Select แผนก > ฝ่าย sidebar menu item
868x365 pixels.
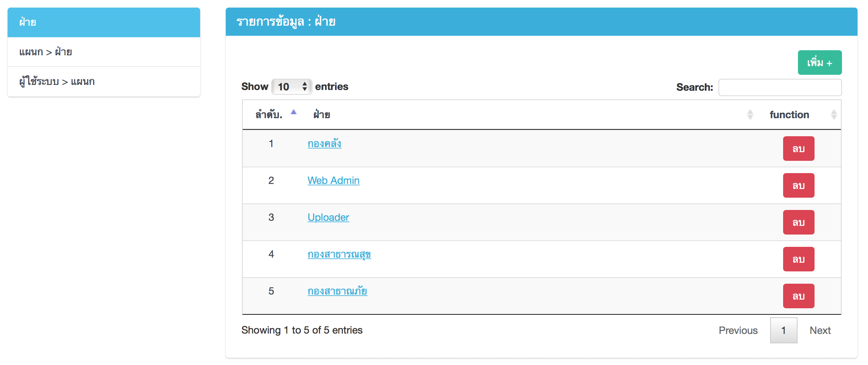[46, 52]
